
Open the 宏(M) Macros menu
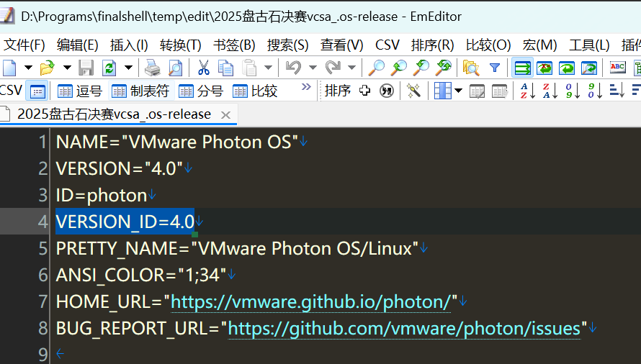539,45
